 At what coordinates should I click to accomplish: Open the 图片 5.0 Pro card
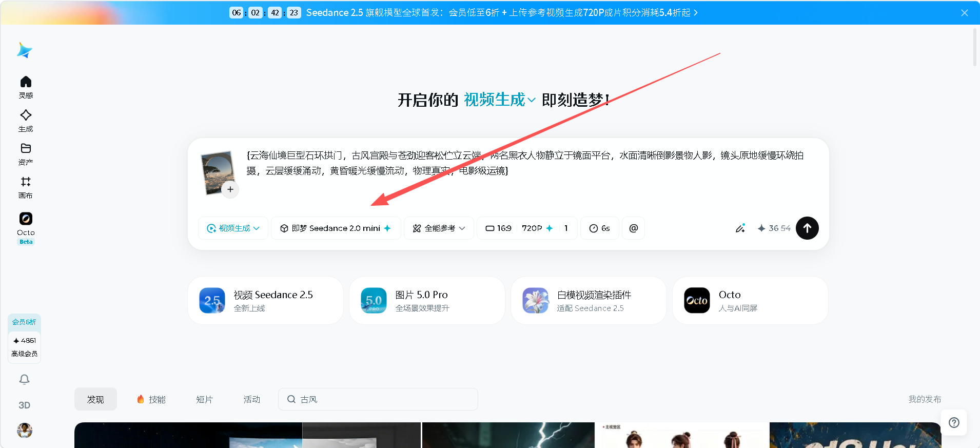pos(427,301)
